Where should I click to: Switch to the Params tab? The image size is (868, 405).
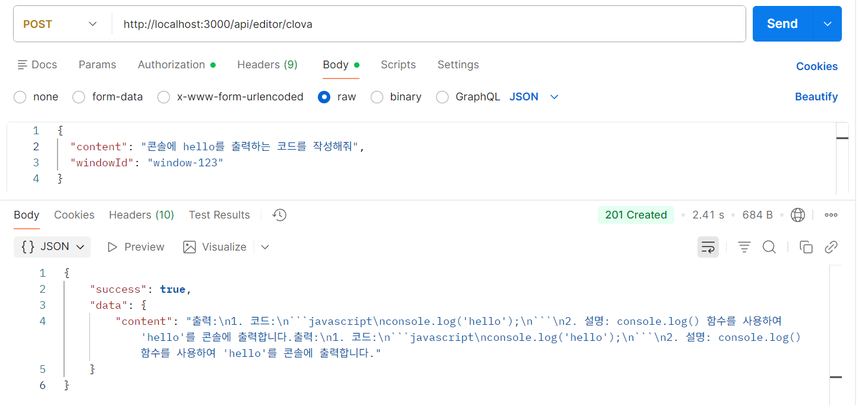(x=97, y=65)
